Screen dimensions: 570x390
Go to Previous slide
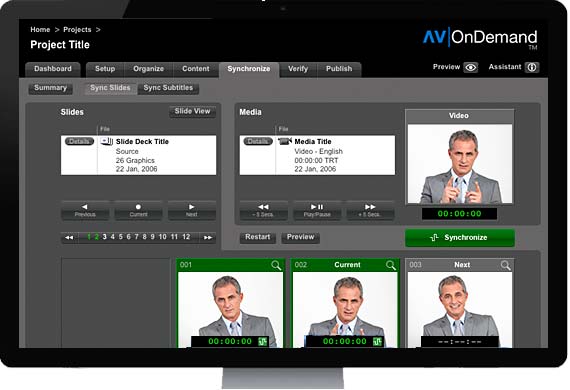[x=85, y=210]
